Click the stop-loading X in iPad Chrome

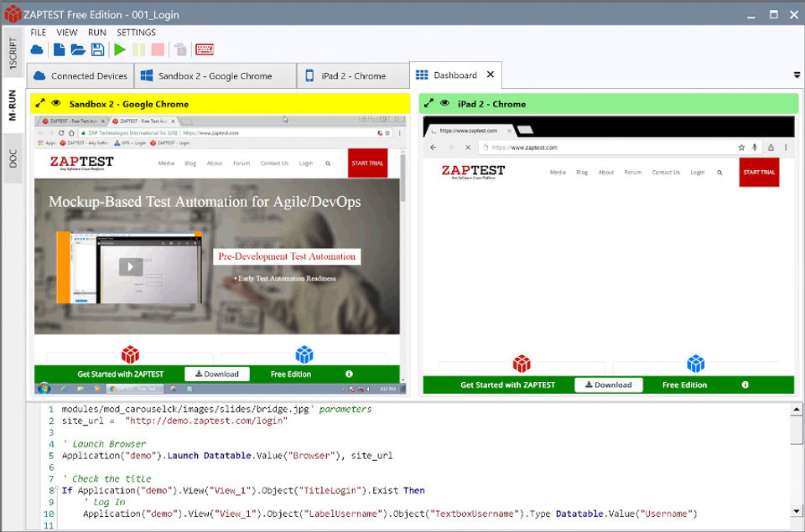[468, 147]
